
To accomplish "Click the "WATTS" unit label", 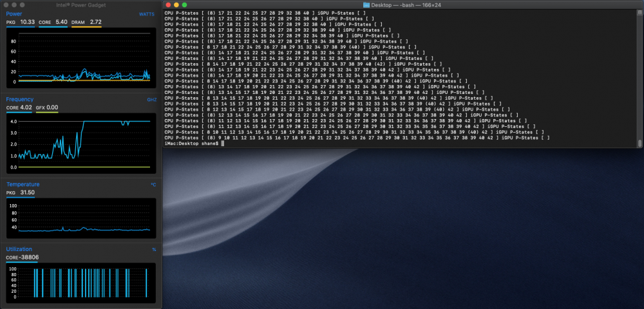I will click(x=147, y=14).
